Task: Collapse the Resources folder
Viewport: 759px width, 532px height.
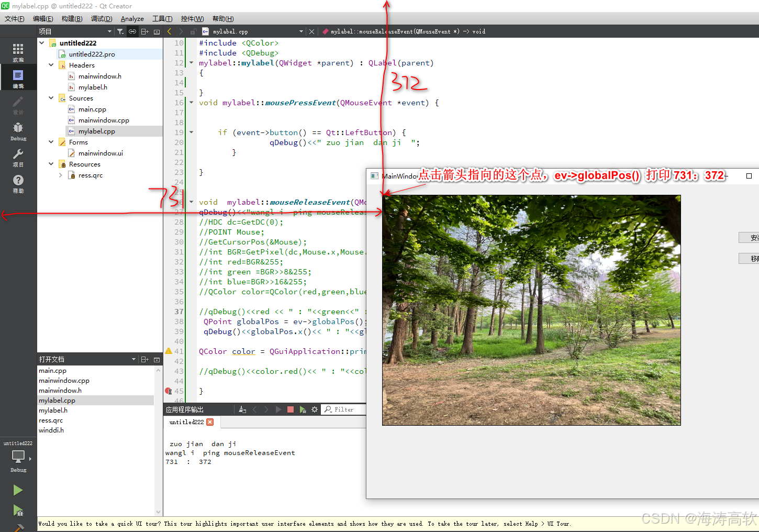Action: click(51, 164)
